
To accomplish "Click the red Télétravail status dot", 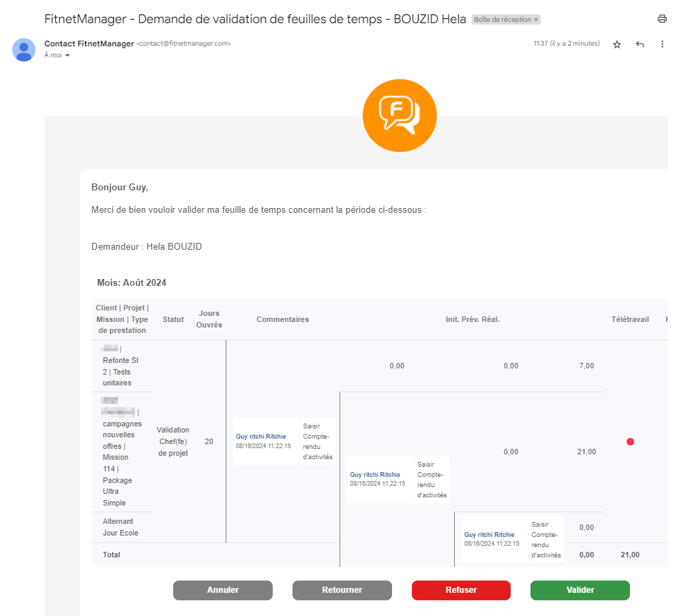I will point(630,442).
